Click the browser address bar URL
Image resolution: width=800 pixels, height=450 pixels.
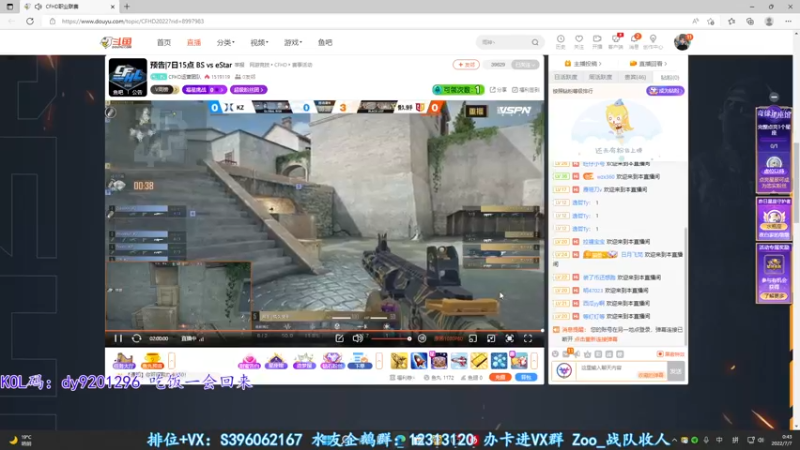click(x=133, y=21)
